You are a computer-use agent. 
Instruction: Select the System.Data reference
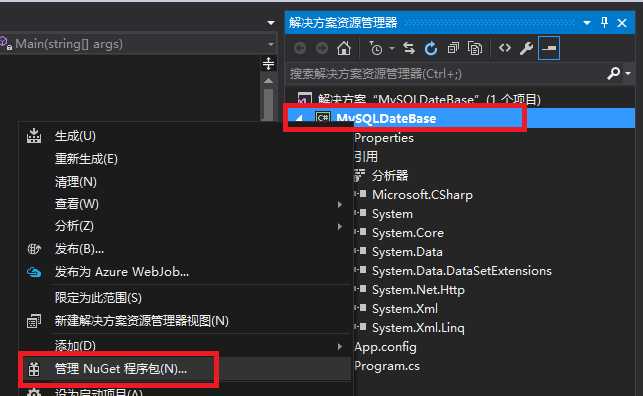point(407,252)
